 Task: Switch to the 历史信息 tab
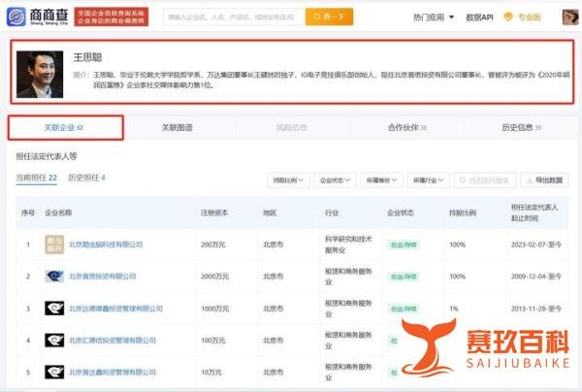521,128
